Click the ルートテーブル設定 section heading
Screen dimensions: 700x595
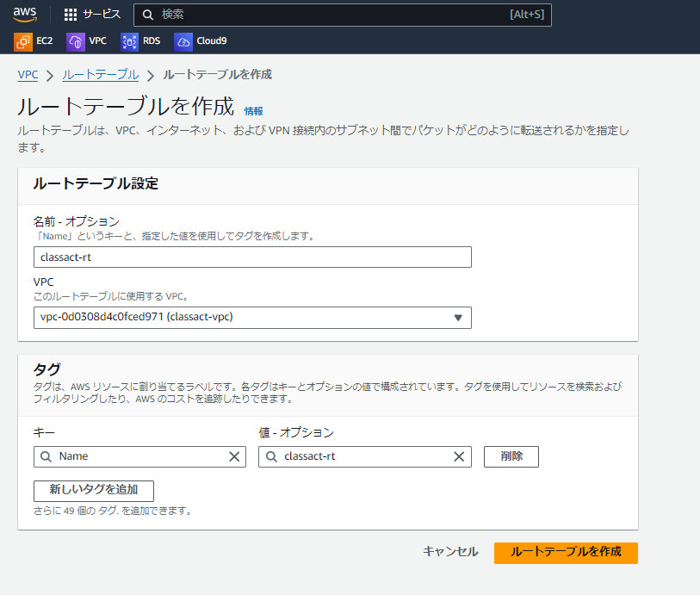(96, 183)
